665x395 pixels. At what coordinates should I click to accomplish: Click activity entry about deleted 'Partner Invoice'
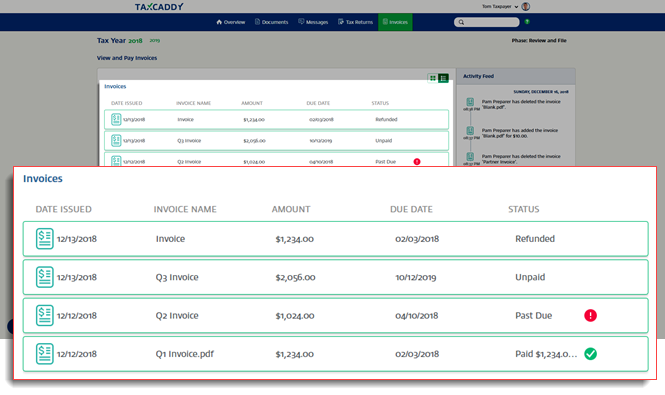coord(521,159)
